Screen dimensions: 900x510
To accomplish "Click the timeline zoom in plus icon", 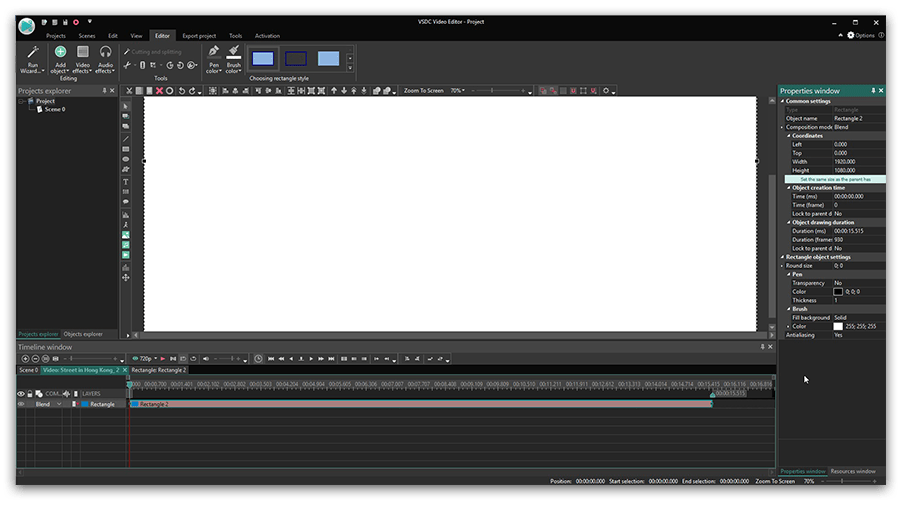I will coord(25,359).
